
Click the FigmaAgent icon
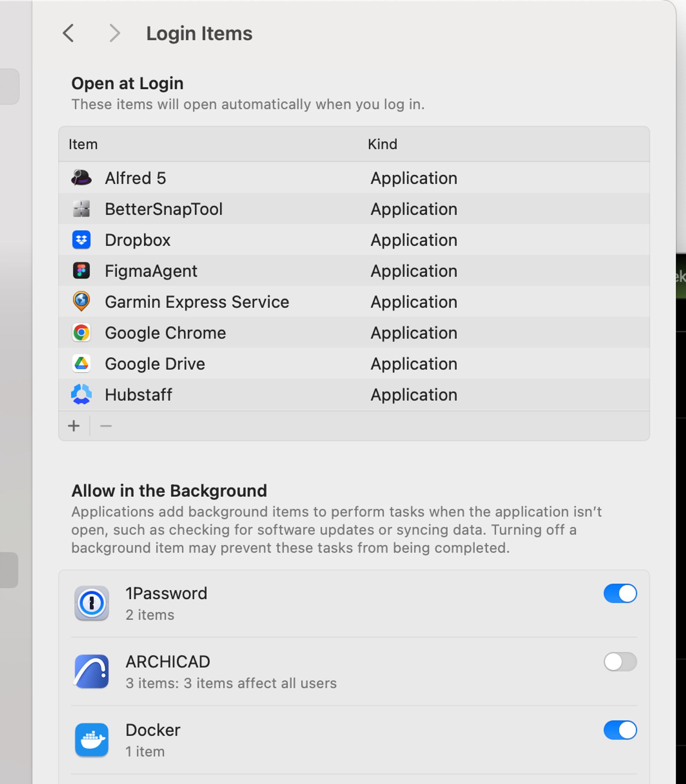pos(82,270)
